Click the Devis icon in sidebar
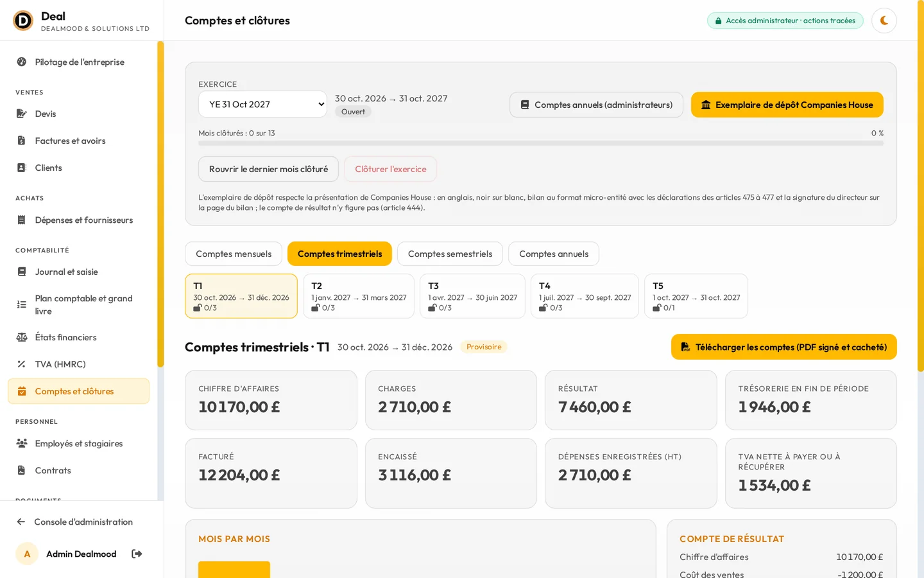The width and height of the screenshot is (924, 578). point(22,114)
